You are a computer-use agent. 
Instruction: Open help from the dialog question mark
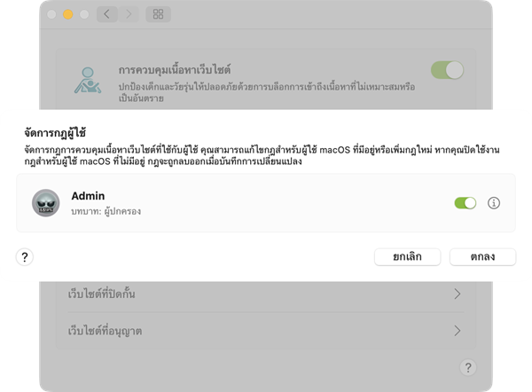pos(25,257)
